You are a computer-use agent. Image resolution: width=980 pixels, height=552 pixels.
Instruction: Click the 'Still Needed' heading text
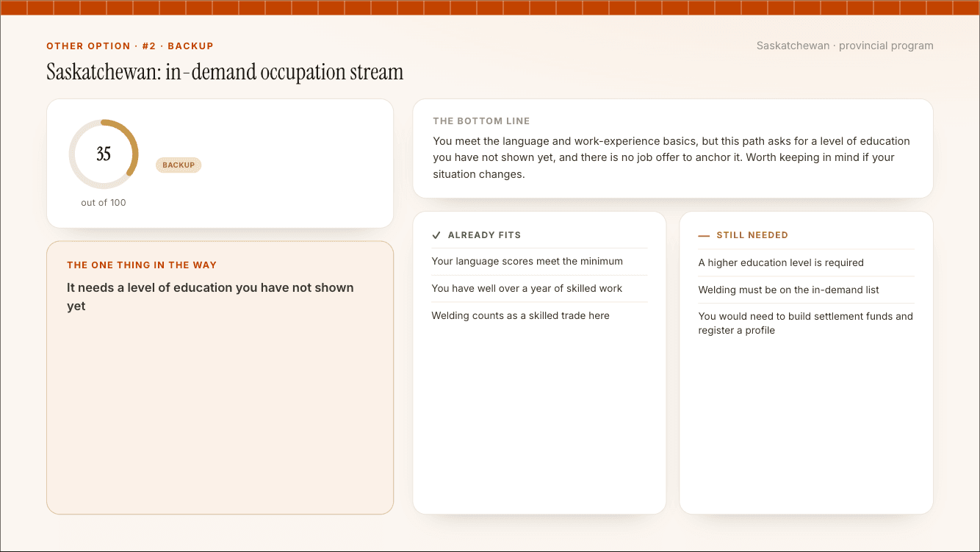pos(752,235)
